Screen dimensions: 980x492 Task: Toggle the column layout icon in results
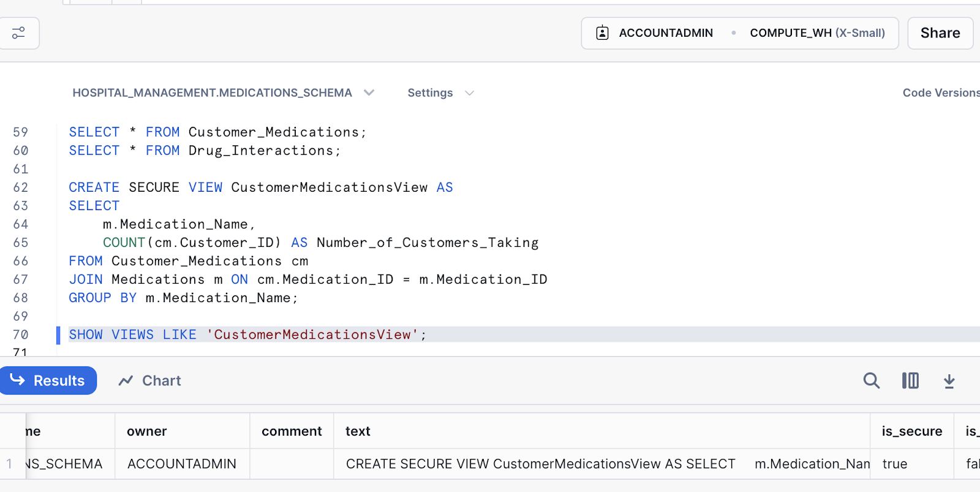tap(910, 380)
